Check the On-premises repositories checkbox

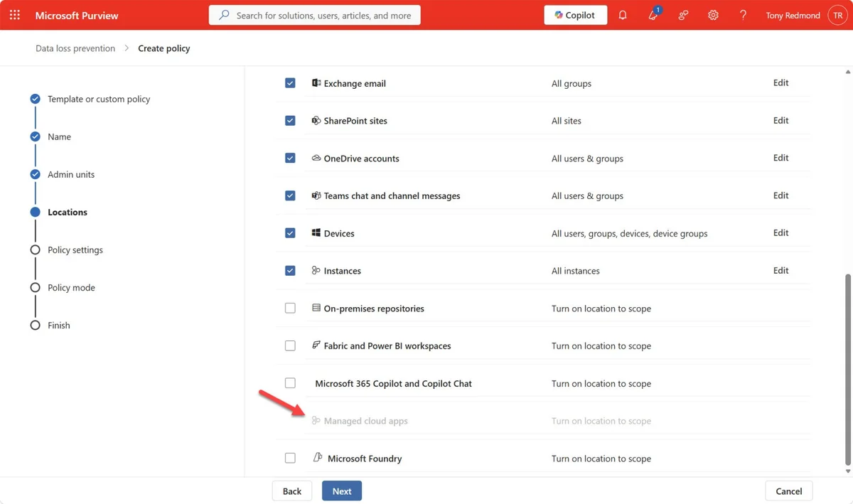[290, 309]
